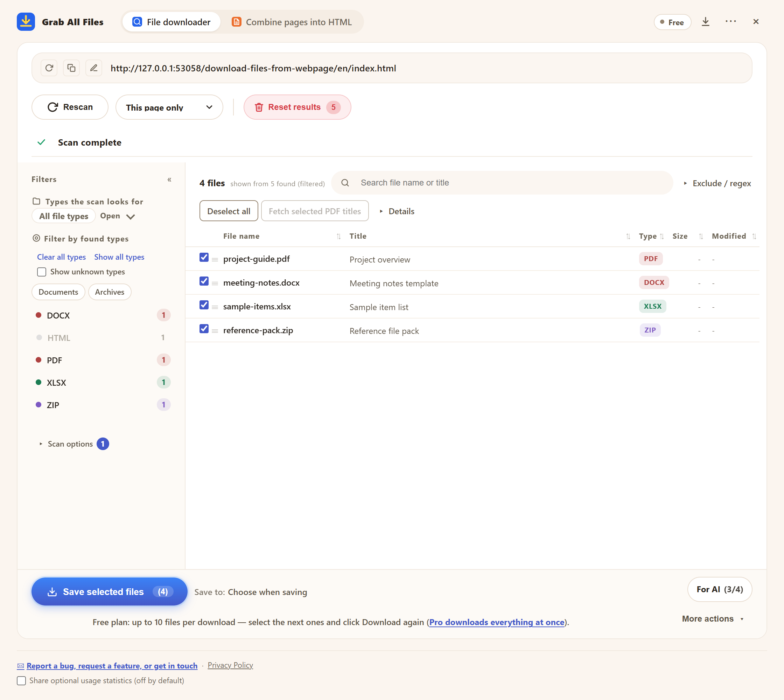This screenshot has height=700, width=784.
Task: Click the pencil edit URL icon
Action: click(x=93, y=68)
